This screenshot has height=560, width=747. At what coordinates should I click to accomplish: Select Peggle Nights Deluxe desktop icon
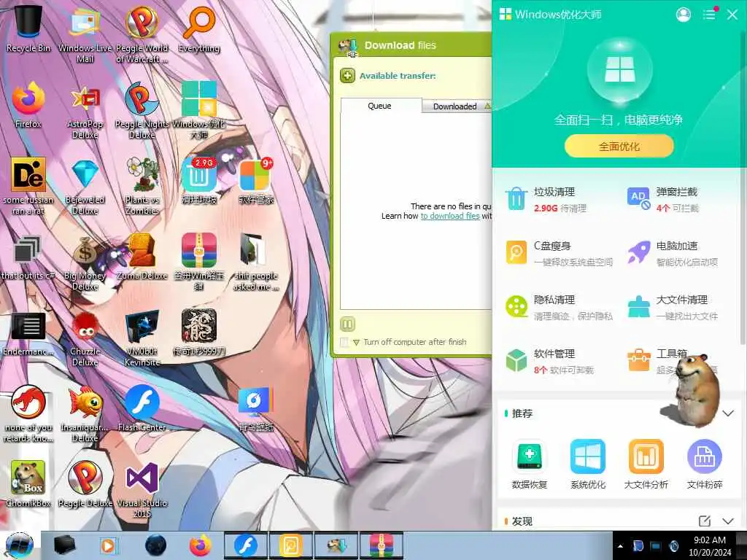(142, 111)
